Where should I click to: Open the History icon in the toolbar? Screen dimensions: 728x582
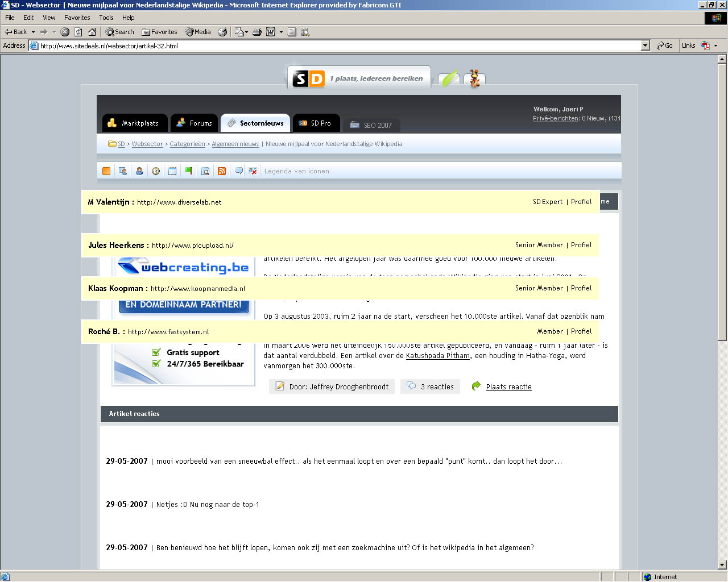[x=222, y=32]
